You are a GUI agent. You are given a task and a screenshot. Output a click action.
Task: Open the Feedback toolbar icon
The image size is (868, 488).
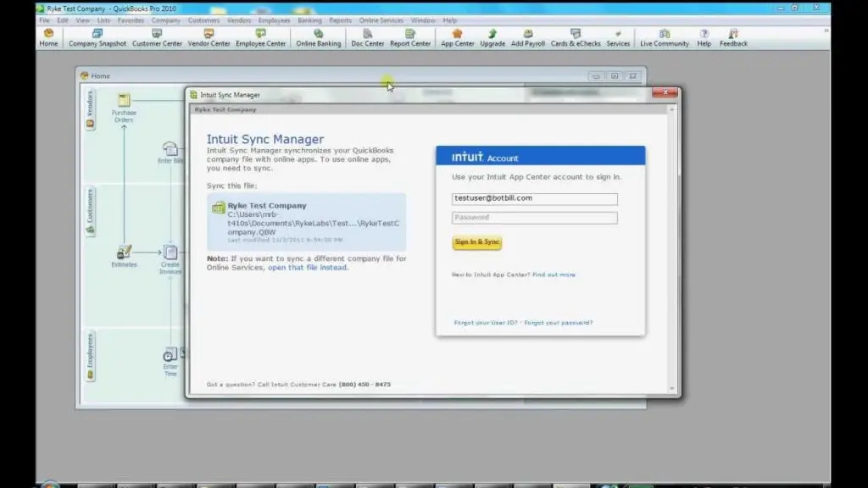(x=733, y=37)
